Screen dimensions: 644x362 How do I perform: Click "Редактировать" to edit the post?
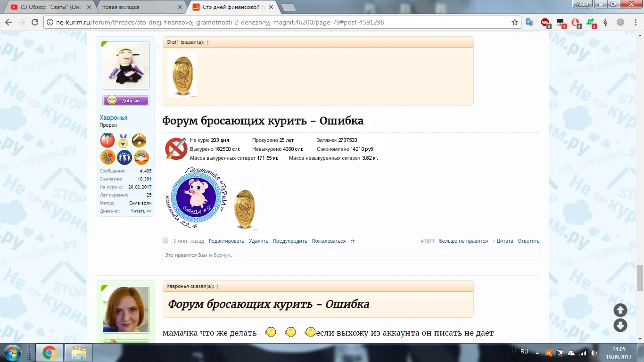pos(226,241)
